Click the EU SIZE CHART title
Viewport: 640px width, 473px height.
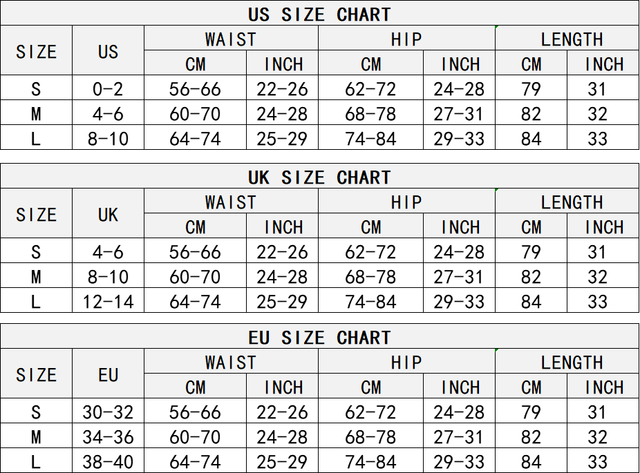click(320, 337)
